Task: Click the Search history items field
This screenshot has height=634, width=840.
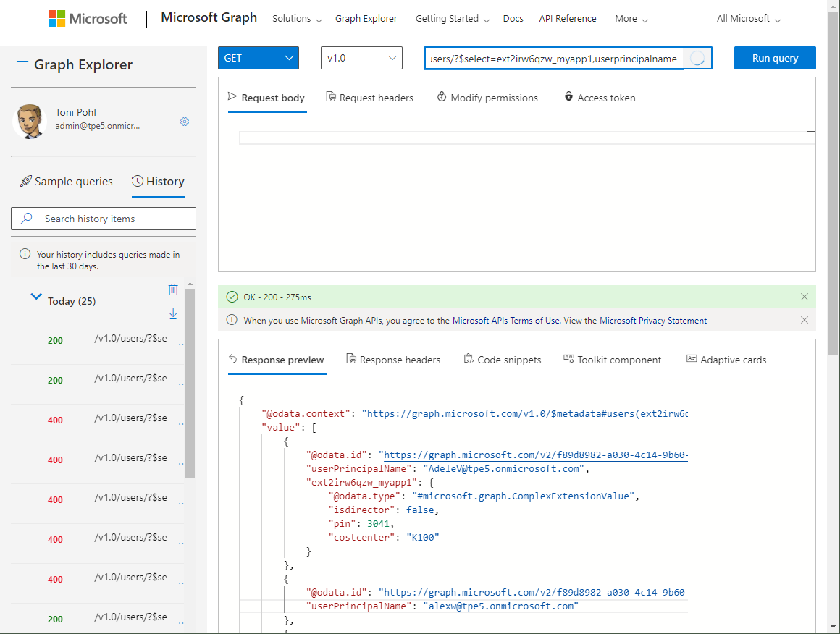Action: (x=104, y=219)
